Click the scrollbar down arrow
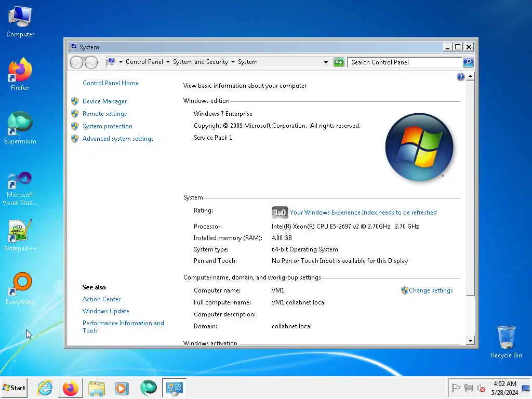The image size is (532, 399). click(x=470, y=340)
